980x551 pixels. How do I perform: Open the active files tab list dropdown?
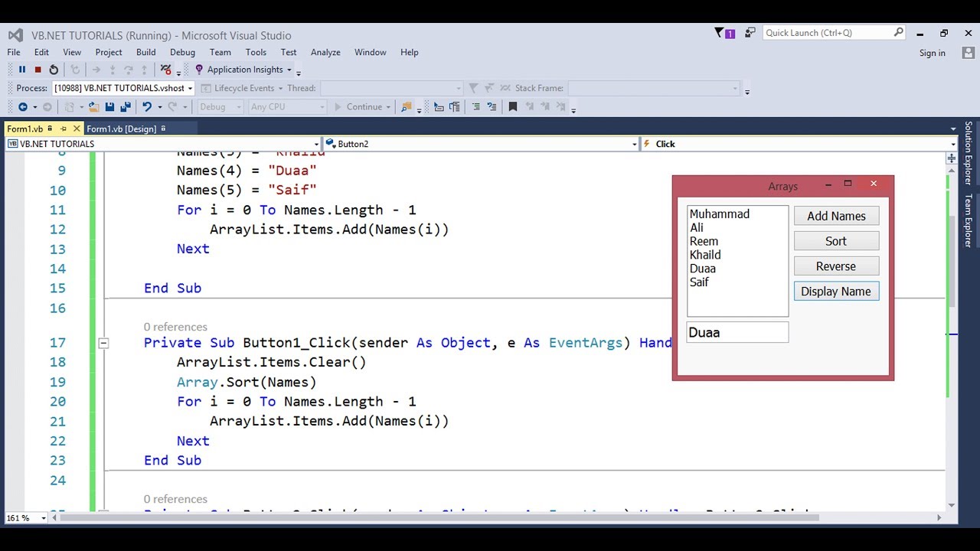pyautogui.click(x=953, y=129)
